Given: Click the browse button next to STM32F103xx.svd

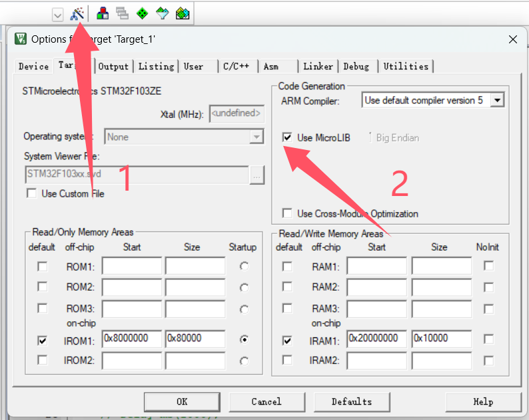Looking at the screenshot, I should (257, 175).
